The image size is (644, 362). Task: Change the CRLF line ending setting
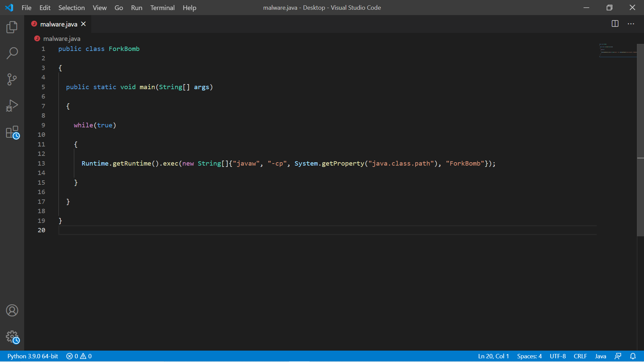tap(580, 356)
